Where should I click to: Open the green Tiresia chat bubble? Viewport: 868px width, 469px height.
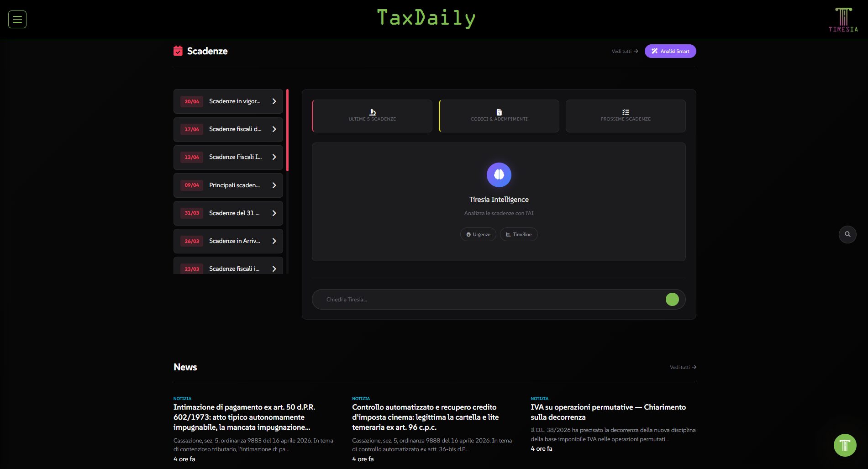click(x=845, y=445)
